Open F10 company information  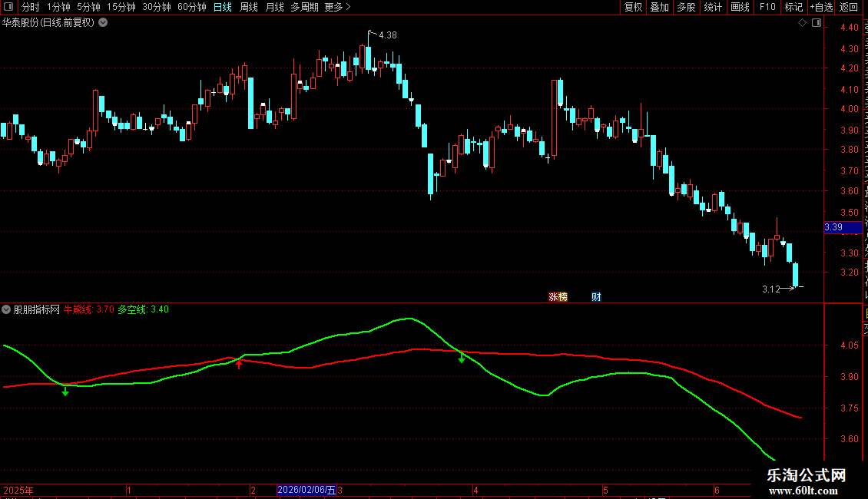tap(767, 7)
